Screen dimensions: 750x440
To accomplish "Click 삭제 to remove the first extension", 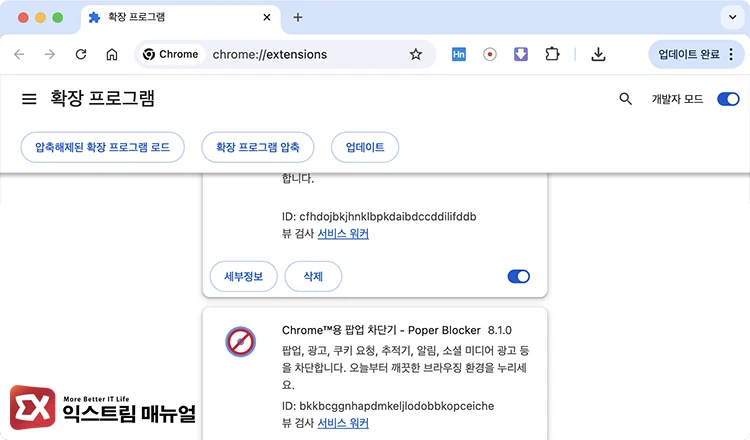I will pos(313,276).
